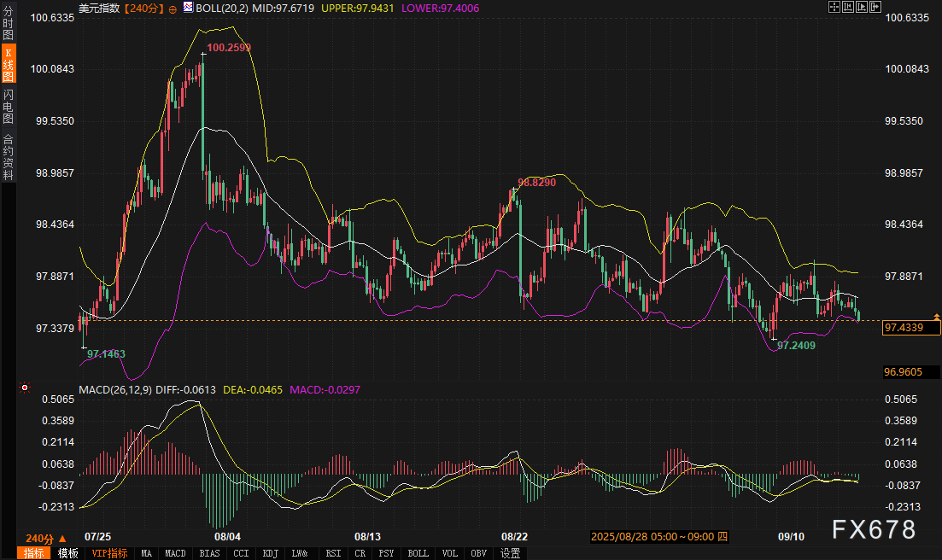942x560 pixels.
Task: Click the rightmost export icon in top toolbar
Action: point(875,7)
